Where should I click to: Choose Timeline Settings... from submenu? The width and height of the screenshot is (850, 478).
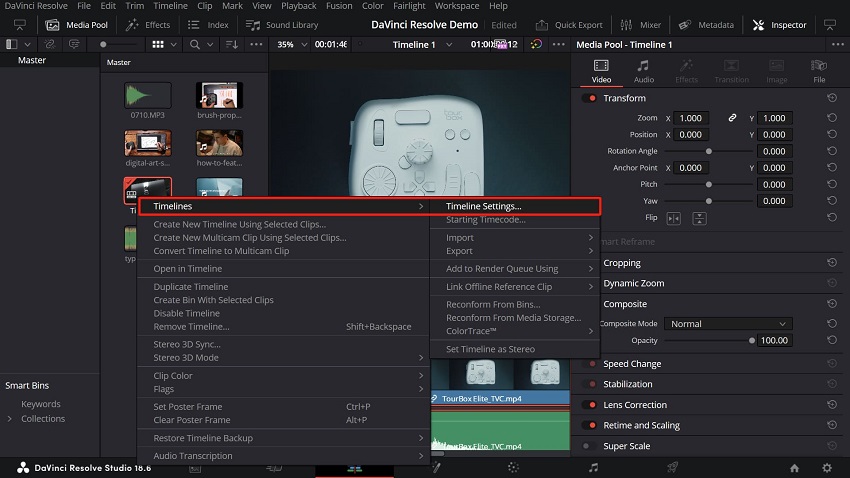click(x=515, y=206)
